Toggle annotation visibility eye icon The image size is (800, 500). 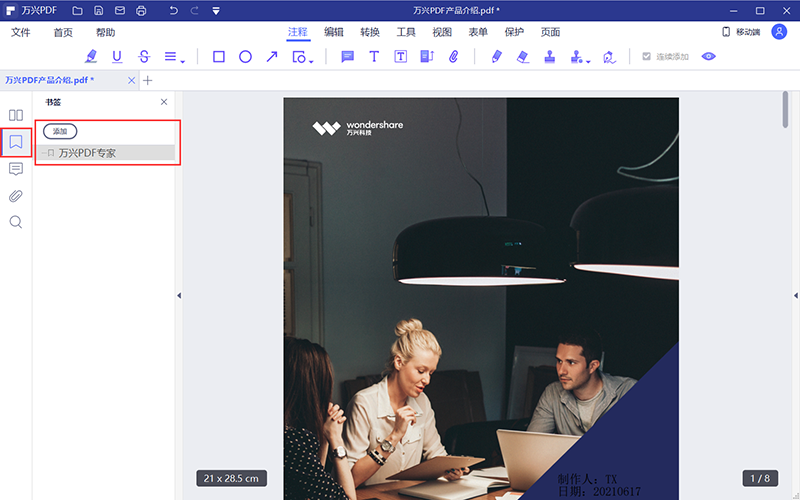click(x=709, y=57)
